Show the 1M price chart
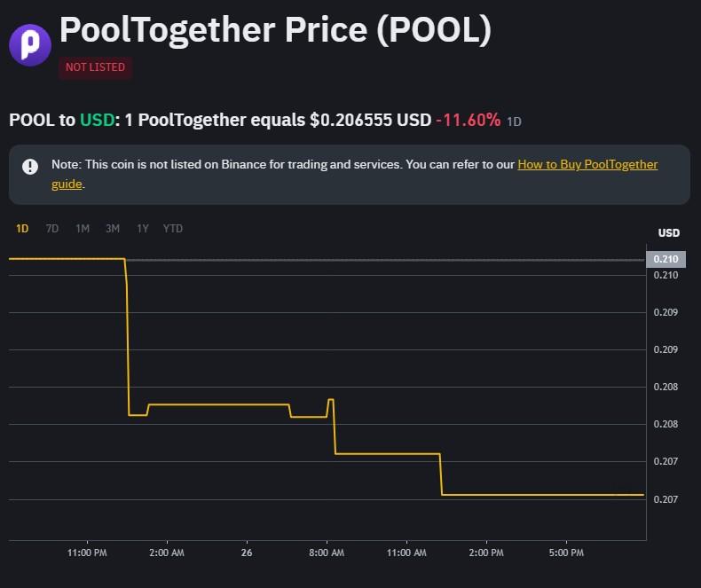Viewport: 701px width, 588px height. 83,229
